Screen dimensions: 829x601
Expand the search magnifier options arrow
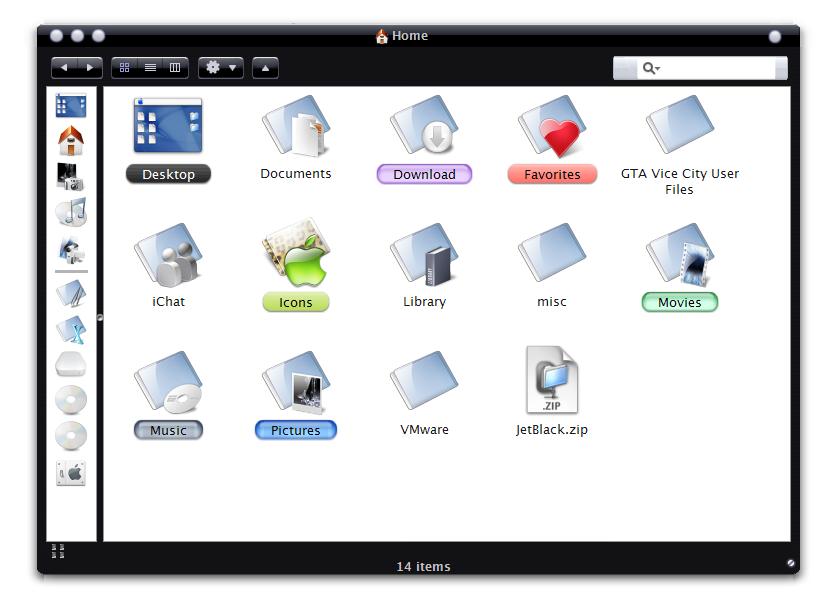(x=651, y=68)
